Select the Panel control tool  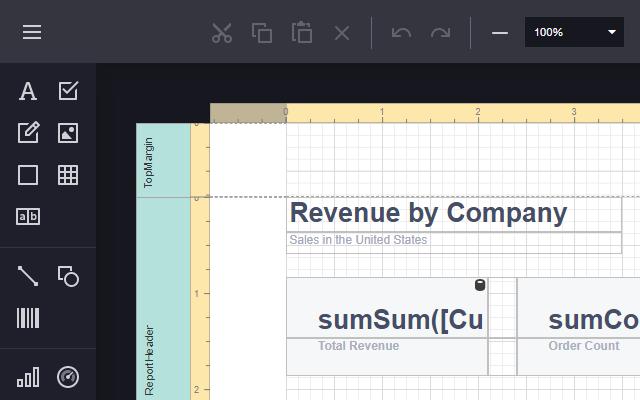(x=28, y=175)
